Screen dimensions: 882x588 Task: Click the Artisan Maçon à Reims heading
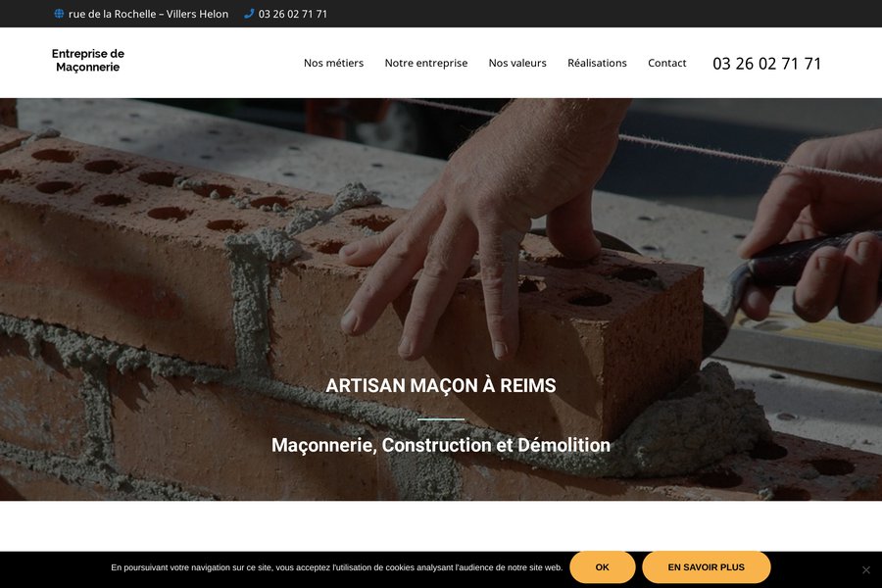click(x=440, y=385)
